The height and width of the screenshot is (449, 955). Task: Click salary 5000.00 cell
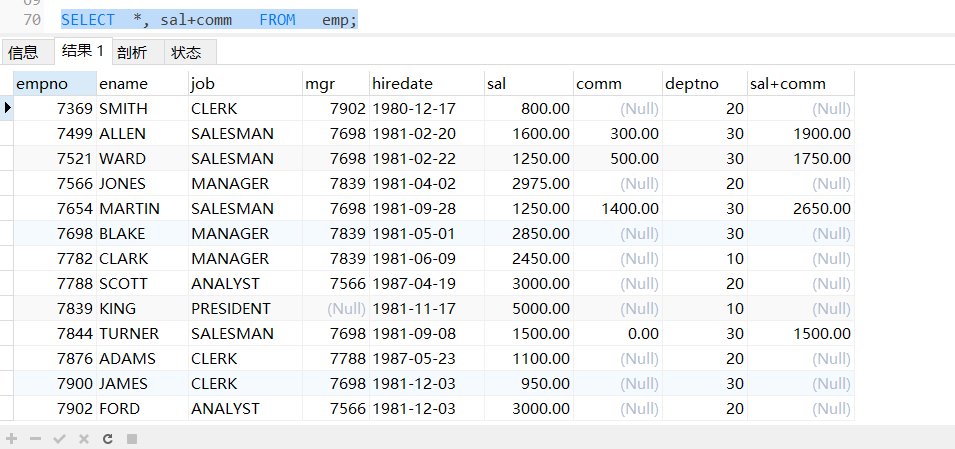pyautogui.click(x=529, y=308)
